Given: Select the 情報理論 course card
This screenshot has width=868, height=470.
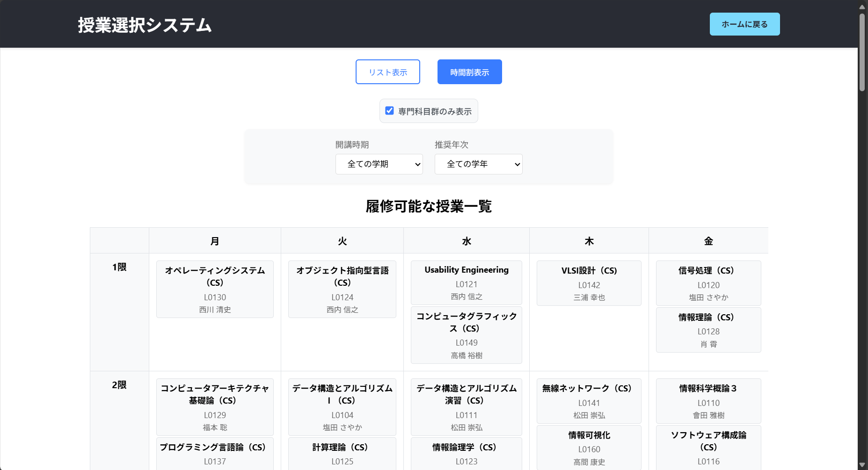Looking at the screenshot, I should (708, 330).
